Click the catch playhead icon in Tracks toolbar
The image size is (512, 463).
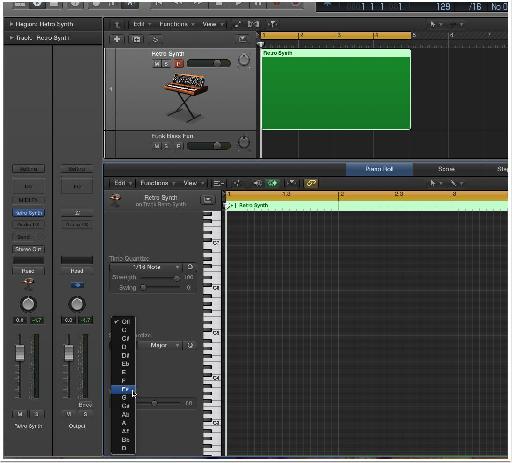click(272, 24)
